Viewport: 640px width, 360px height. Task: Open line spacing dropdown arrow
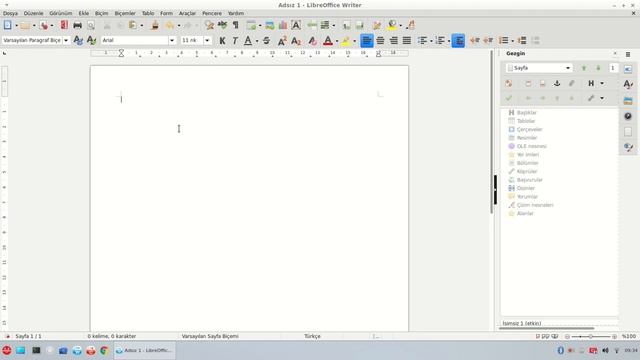tap(512, 41)
